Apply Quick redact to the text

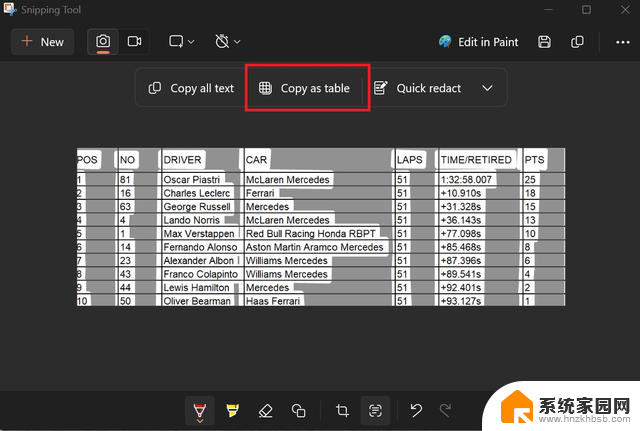pos(418,88)
